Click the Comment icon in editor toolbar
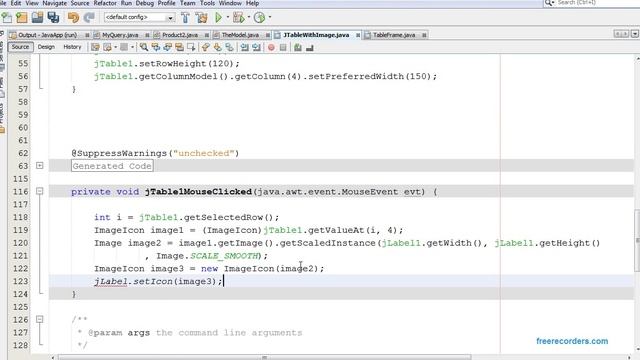This screenshot has width=640, height=360. 298,48
